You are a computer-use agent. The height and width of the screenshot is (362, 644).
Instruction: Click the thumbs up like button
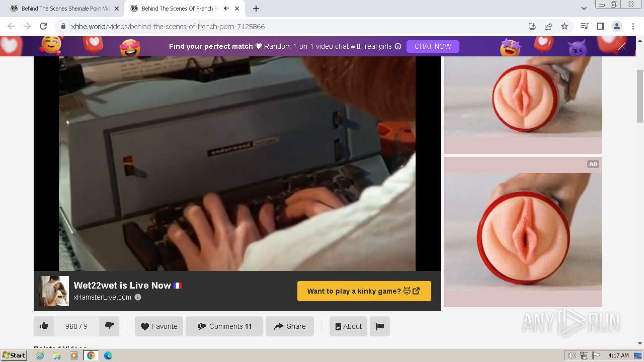(x=44, y=326)
